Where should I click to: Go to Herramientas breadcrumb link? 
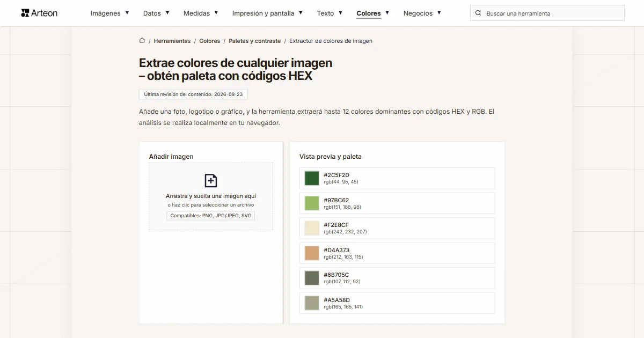(x=172, y=41)
